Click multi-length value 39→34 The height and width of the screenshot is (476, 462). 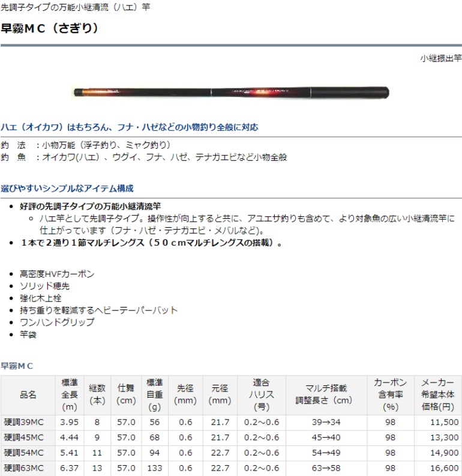point(326,422)
